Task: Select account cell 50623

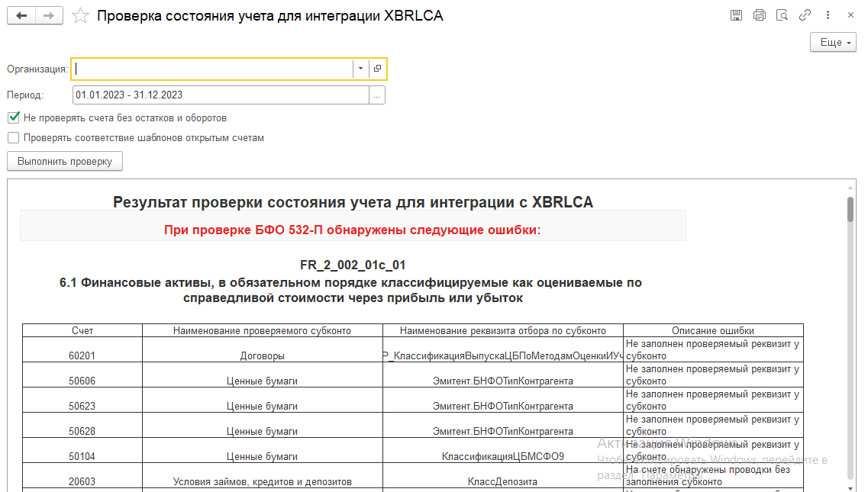Action: [x=82, y=400]
